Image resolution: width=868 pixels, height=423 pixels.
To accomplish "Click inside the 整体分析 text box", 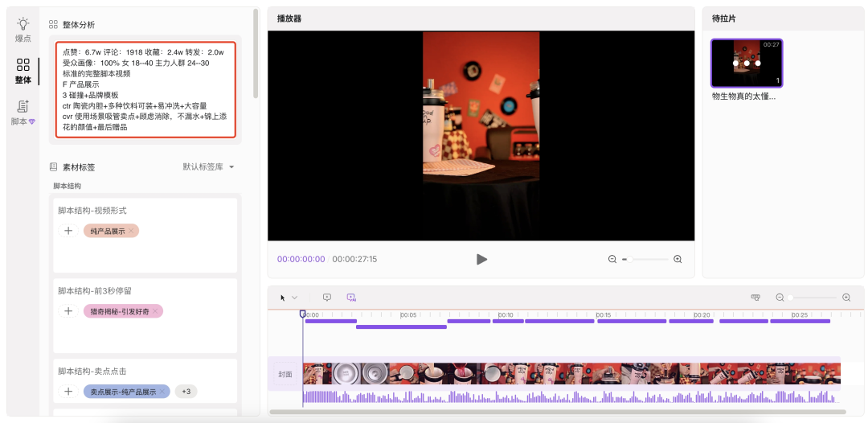I will click(x=145, y=90).
